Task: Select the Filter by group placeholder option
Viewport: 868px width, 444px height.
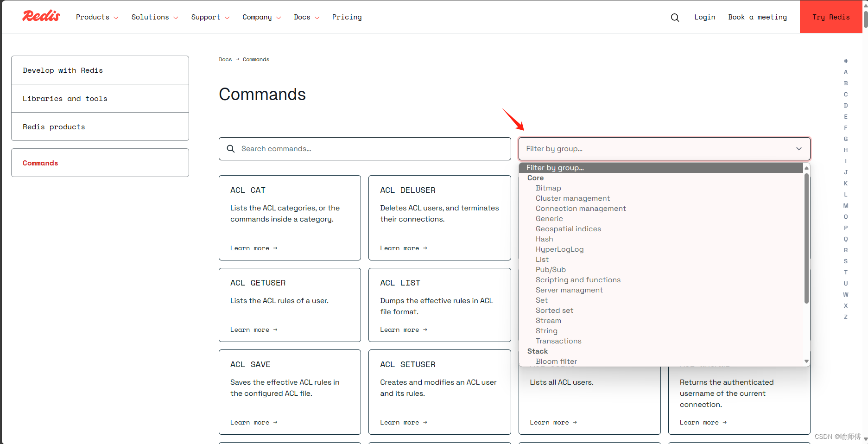Action: 661,168
